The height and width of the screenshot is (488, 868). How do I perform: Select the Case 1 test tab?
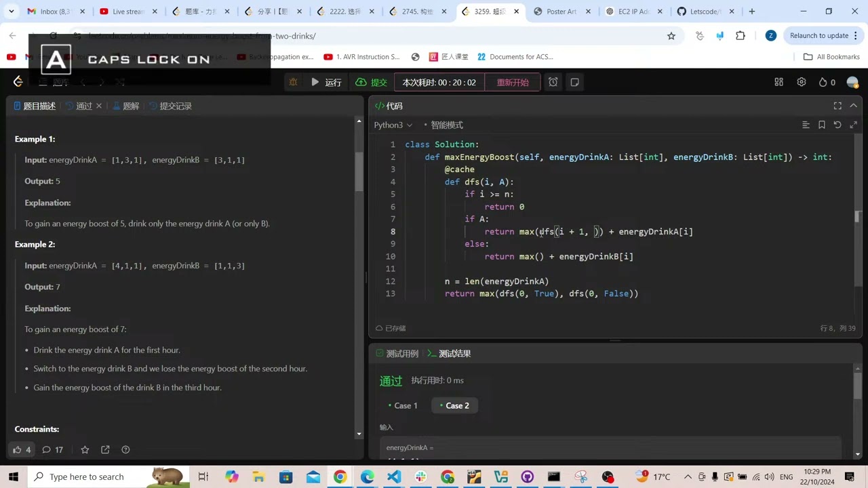point(403,405)
